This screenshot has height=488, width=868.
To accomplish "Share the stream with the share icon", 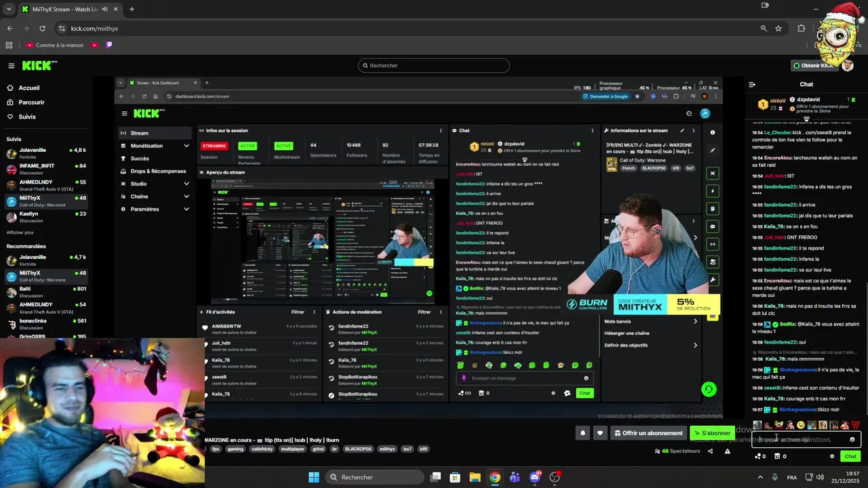I will pyautogui.click(x=710, y=451).
